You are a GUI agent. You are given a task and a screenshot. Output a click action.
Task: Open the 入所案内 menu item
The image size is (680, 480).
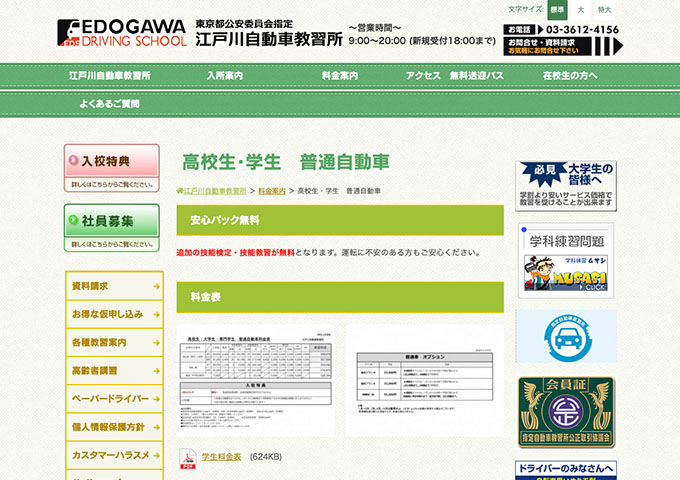[x=225, y=76]
